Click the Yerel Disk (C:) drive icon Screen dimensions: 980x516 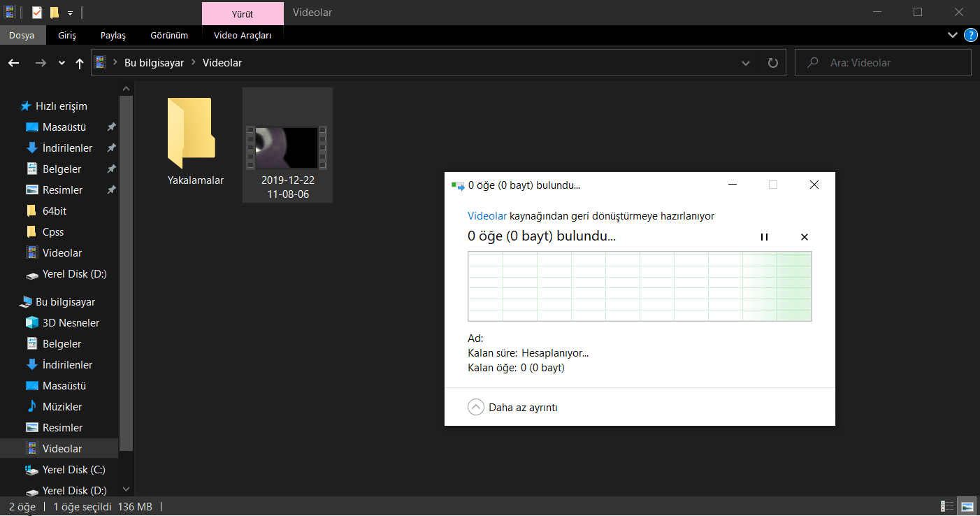[31, 470]
